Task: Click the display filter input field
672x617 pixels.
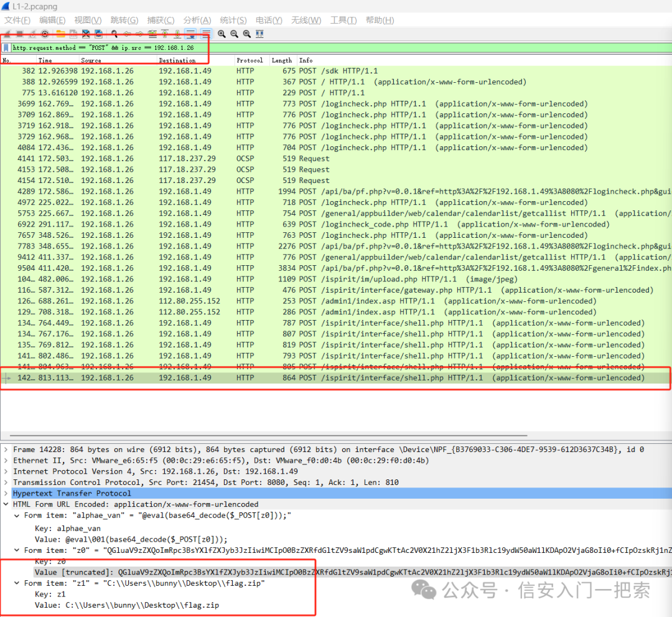Action: pos(341,47)
